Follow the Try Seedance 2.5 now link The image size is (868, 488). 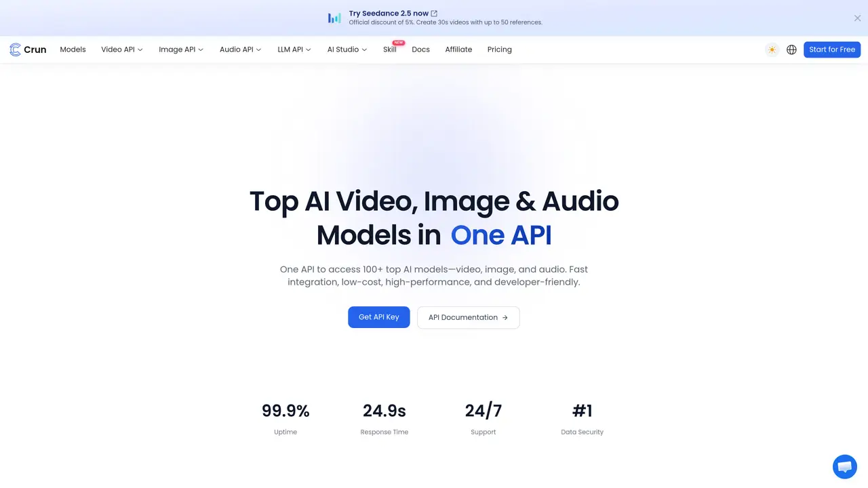pyautogui.click(x=389, y=14)
